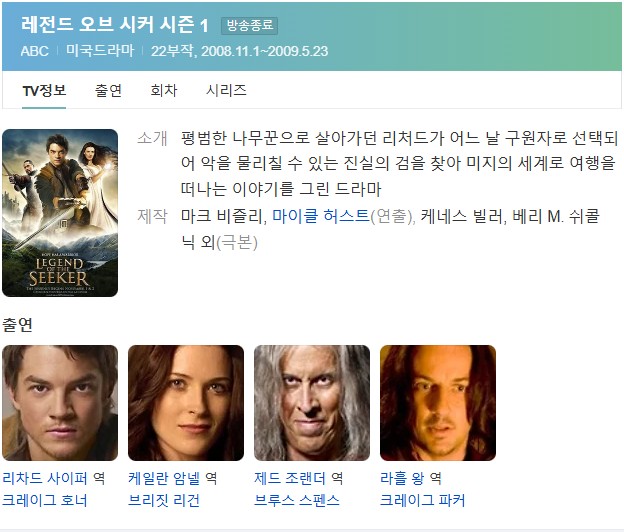The height and width of the screenshot is (532, 624).
Task: Open the 시리즈 tab
Action: point(226,91)
